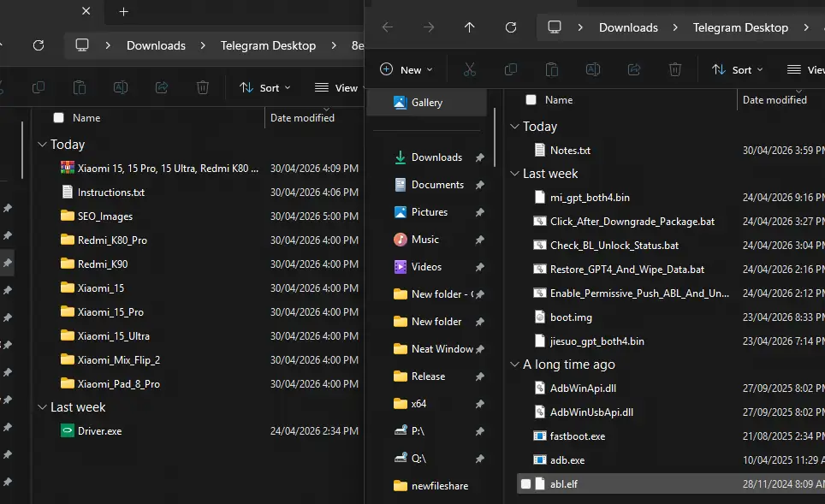The image size is (825, 504).
Task: Click the Paste icon on the toolbar
Action: pyautogui.click(x=552, y=69)
